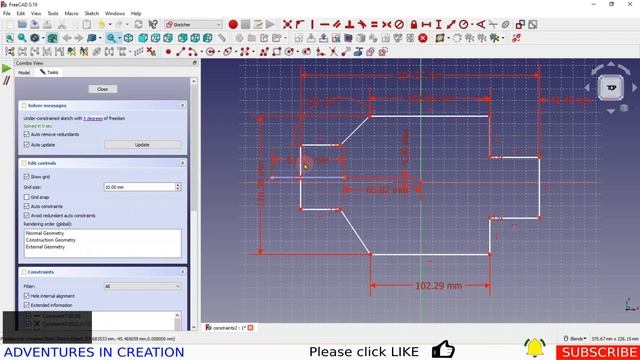Select the create rectangle tool

coord(277,52)
